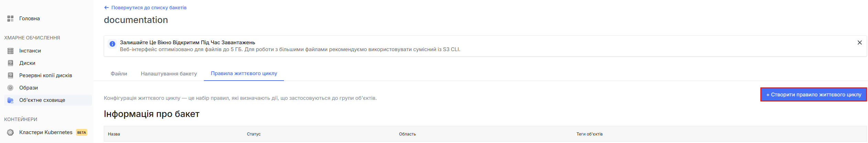868x143 pixels.
Task: Click the Статус column header
Action: click(x=254, y=134)
